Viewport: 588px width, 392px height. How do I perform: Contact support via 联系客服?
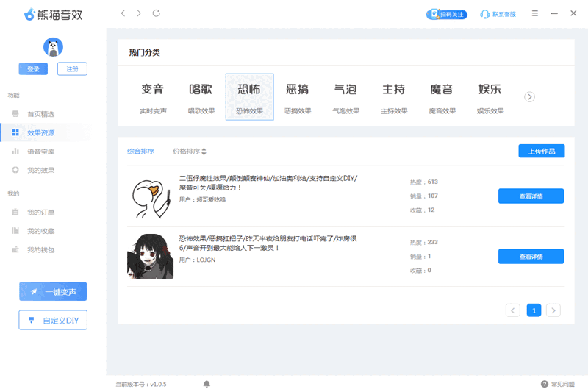click(x=498, y=14)
